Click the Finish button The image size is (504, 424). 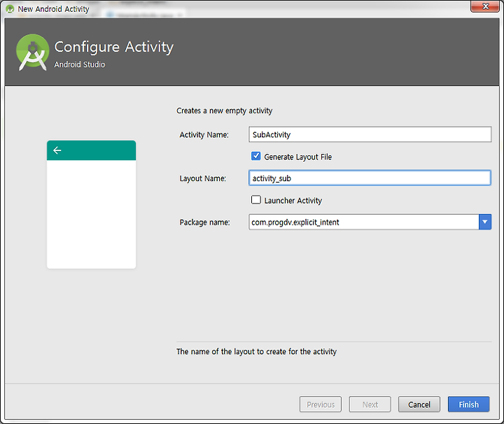[468, 404]
